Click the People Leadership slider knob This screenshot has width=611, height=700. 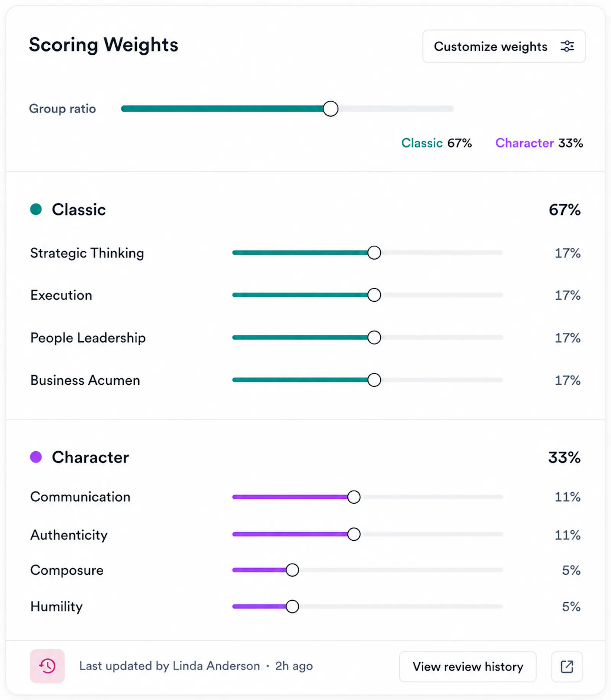(x=374, y=337)
